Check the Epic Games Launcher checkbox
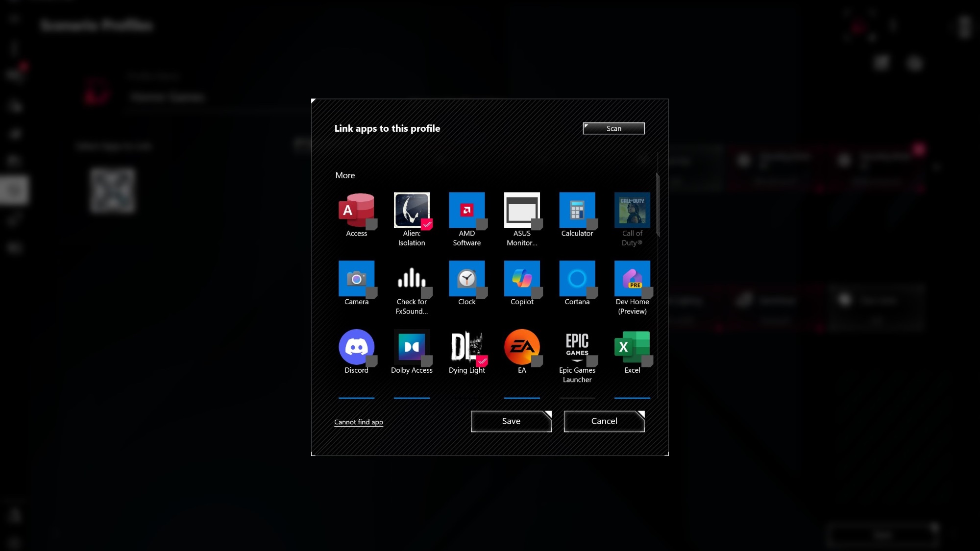The height and width of the screenshot is (551, 980). click(592, 361)
